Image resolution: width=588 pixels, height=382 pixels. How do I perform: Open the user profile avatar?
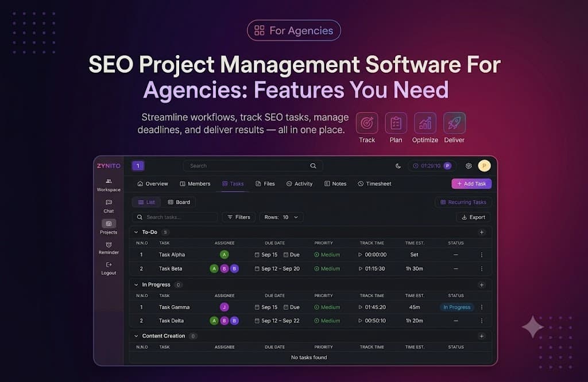click(484, 166)
